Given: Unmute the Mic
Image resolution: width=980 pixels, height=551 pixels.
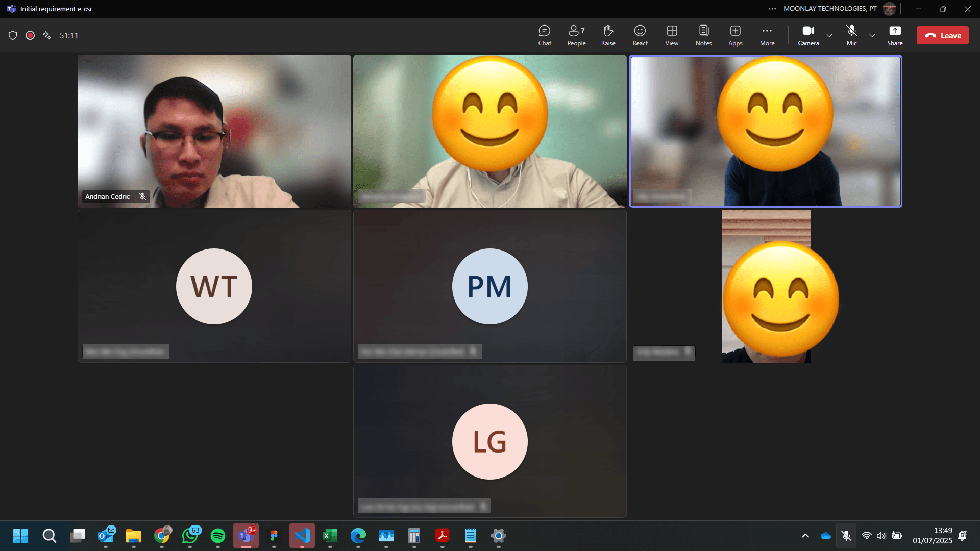Looking at the screenshot, I should pyautogui.click(x=851, y=35).
